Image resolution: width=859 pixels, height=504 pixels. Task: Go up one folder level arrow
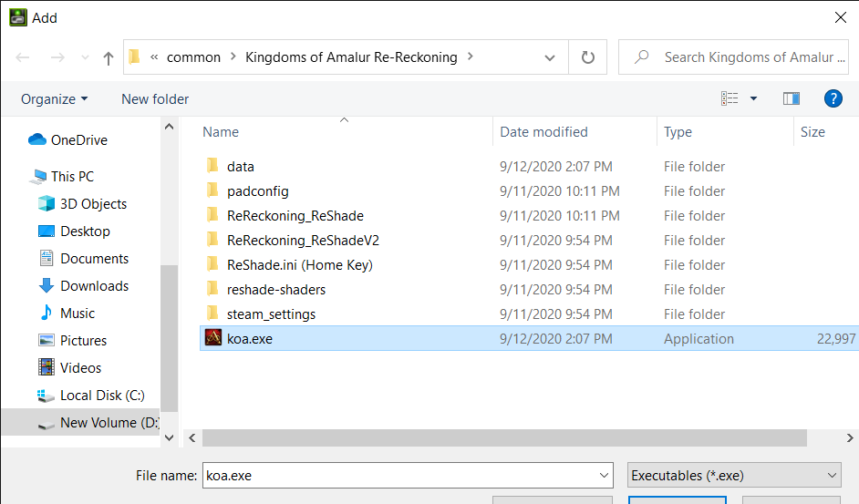click(x=109, y=57)
